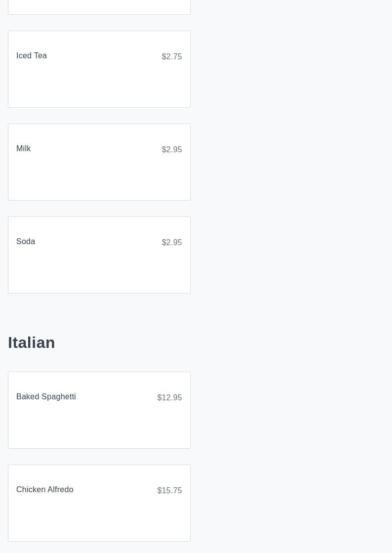Click the $2.95 price beside Soda
392x553 pixels.
pyautogui.click(x=171, y=243)
